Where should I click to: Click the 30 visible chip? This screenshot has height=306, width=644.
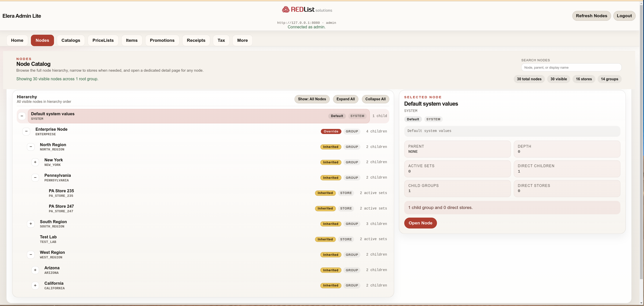(559, 79)
